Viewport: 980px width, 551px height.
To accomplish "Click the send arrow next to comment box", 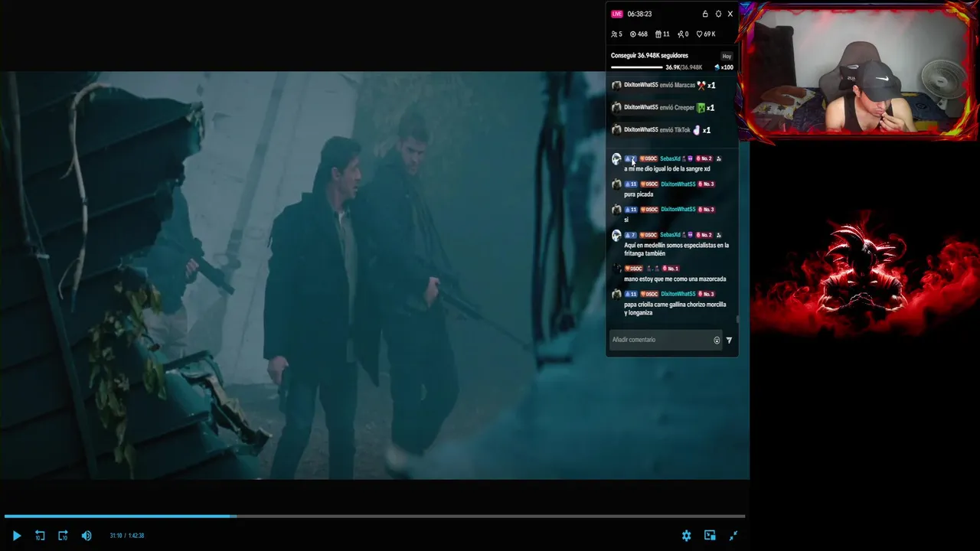I will [x=729, y=340].
